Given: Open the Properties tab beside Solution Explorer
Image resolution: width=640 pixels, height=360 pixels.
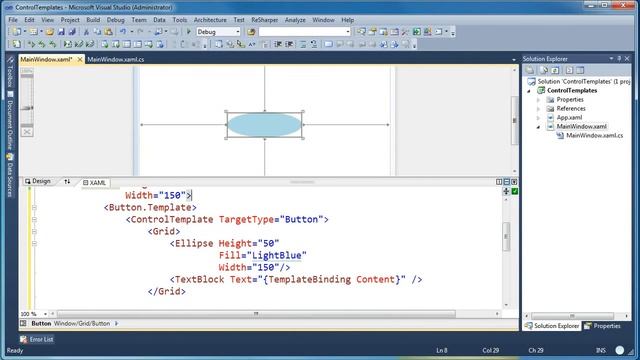Looking at the screenshot, I should 603,326.
